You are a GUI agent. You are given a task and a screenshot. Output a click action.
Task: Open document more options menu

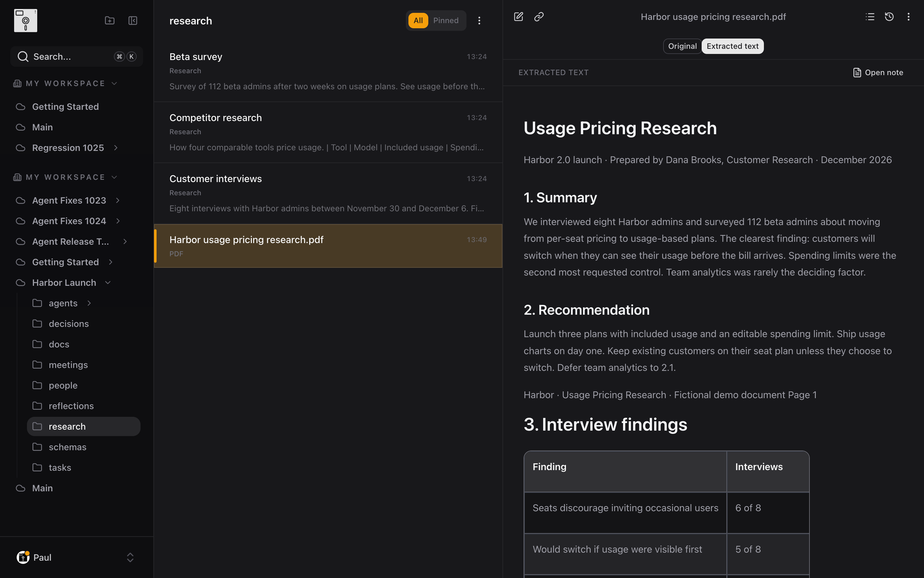(x=908, y=16)
